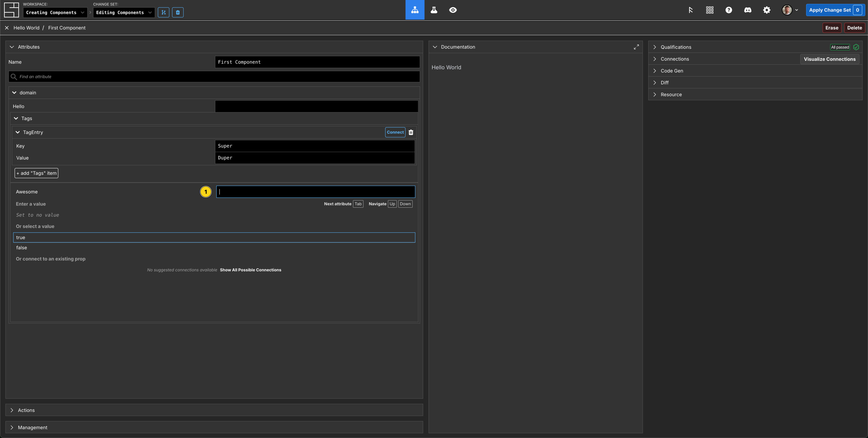This screenshot has width=868, height=438.
Task: Click Show All Possible Connections link
Action: click(x=250, y=270)
